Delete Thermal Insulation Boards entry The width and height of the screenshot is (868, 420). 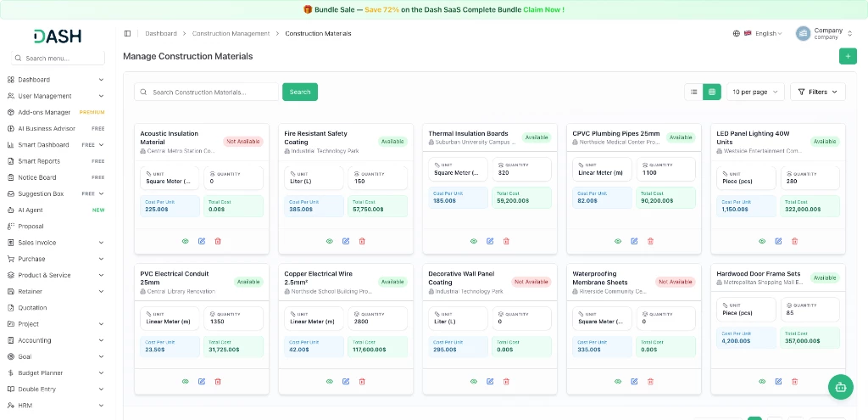(506, 241)
